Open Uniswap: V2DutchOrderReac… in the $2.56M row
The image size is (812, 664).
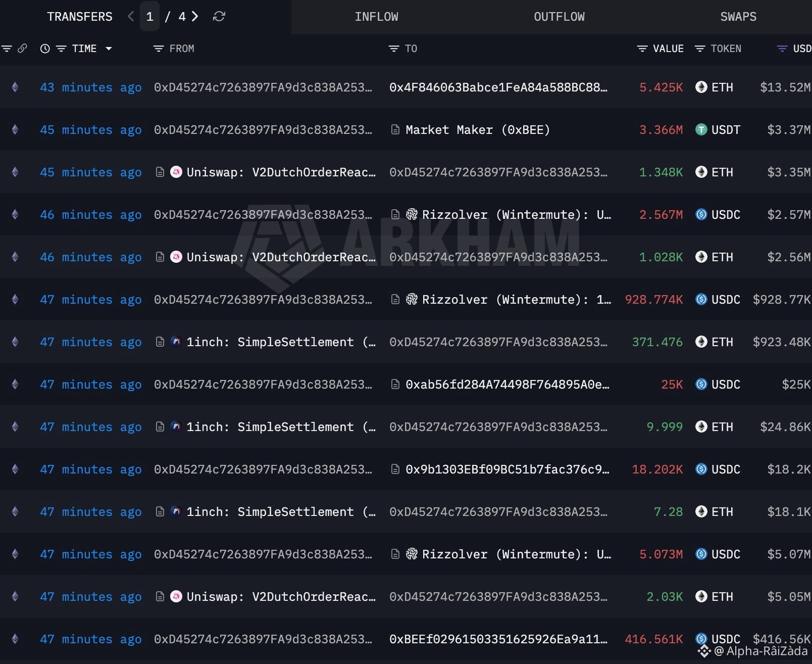pos(281,257)
